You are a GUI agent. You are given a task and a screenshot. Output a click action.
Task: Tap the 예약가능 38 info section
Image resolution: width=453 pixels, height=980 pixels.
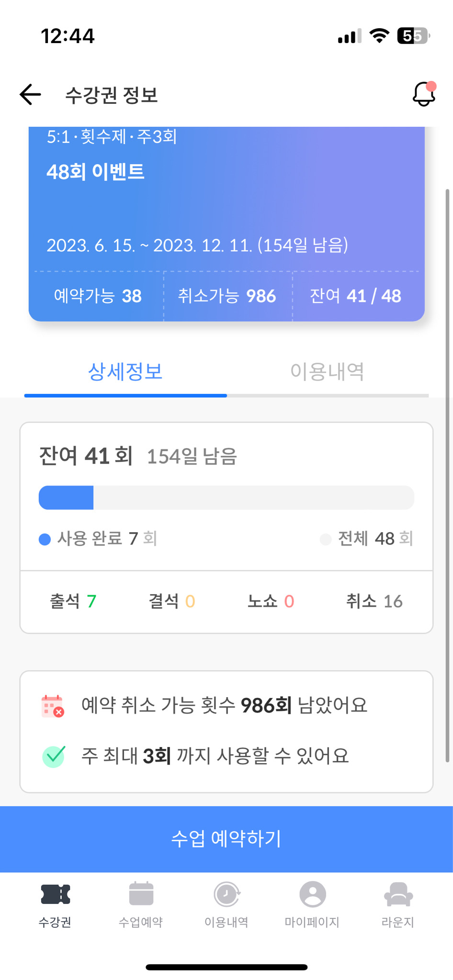97,296
